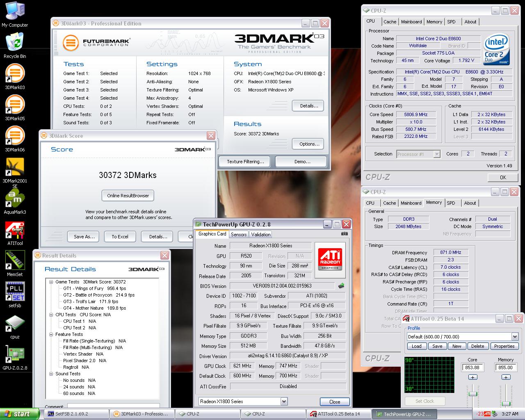Switch to ATITool 0.25 Beta 14 taskbar item
Image resolution: width=525 pixels, height=420 pixels.
[339, 414]
